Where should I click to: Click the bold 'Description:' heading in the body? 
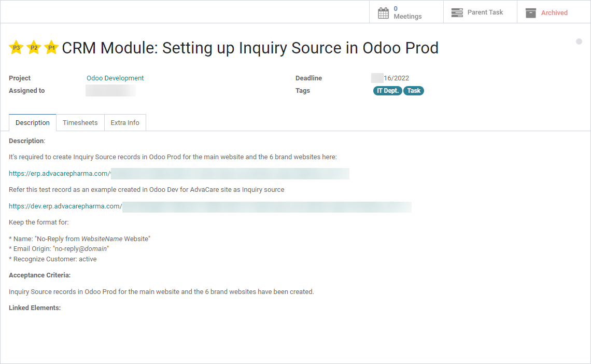pyautogui.click(x=27, y=141)
